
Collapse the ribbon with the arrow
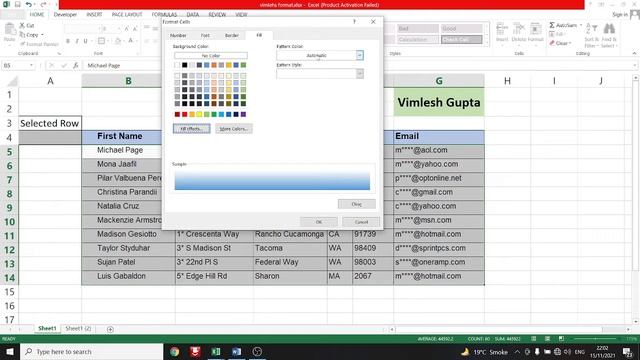(634, 53)
